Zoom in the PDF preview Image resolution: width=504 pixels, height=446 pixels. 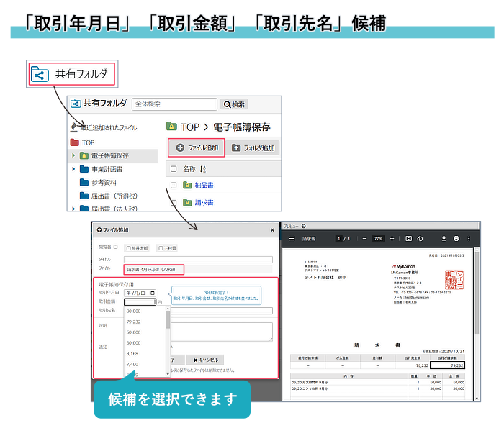(x=392, y=238)
